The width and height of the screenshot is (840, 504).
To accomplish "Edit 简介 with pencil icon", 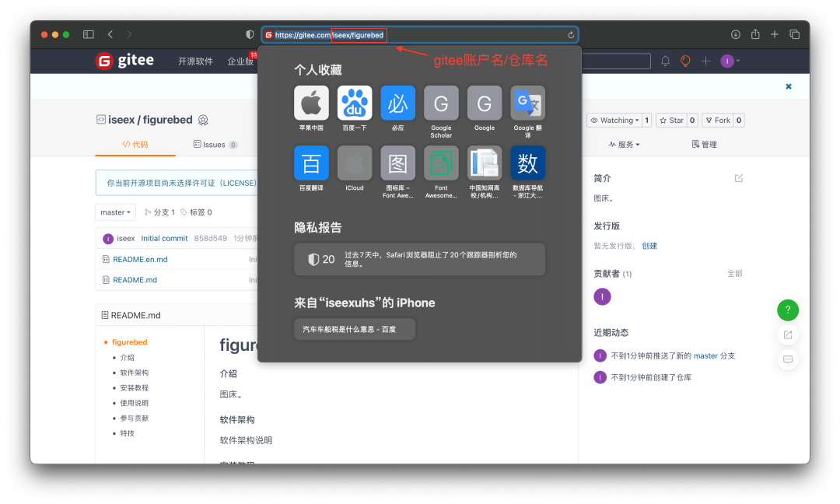I will click(x=739, y=178).
